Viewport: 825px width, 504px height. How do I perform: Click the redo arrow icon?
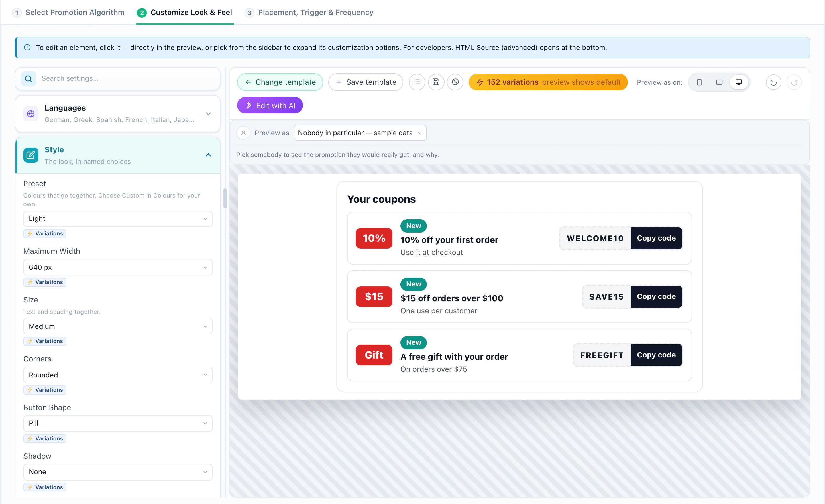pos(794,82)
